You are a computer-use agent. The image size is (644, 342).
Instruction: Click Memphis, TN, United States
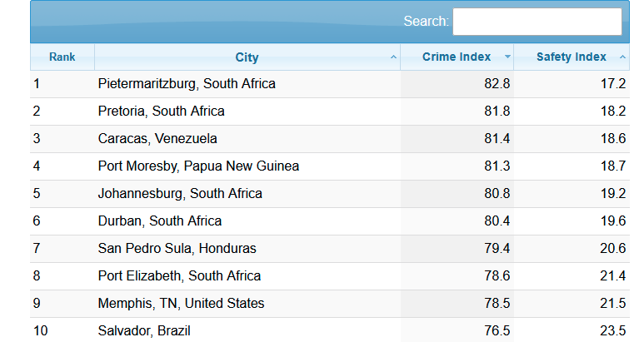pyautogui.click(x=181, y=304)
